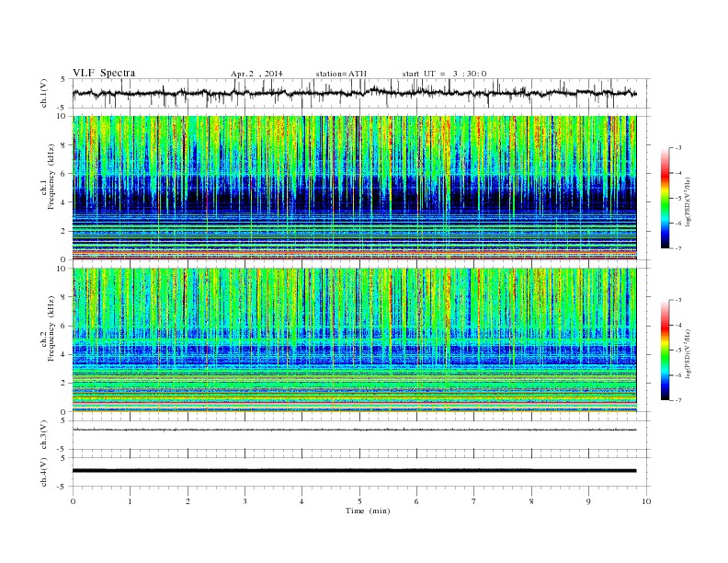Click the "-3" tick on ch.2 color bar
Image resolution: width=728 pixels, height=563 pixels.
click(678, 300)
